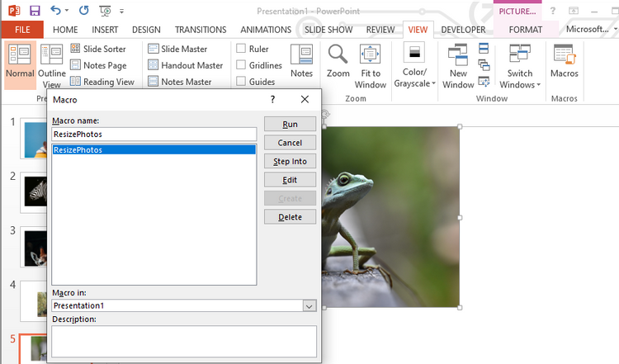Toggle the Gridlines checkbox
Image resolution: width=619 pixels, height=364 pixels.
241,65
